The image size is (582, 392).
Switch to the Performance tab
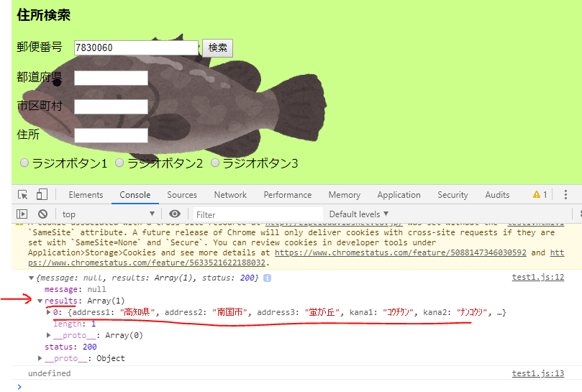(x=288, y=195)
